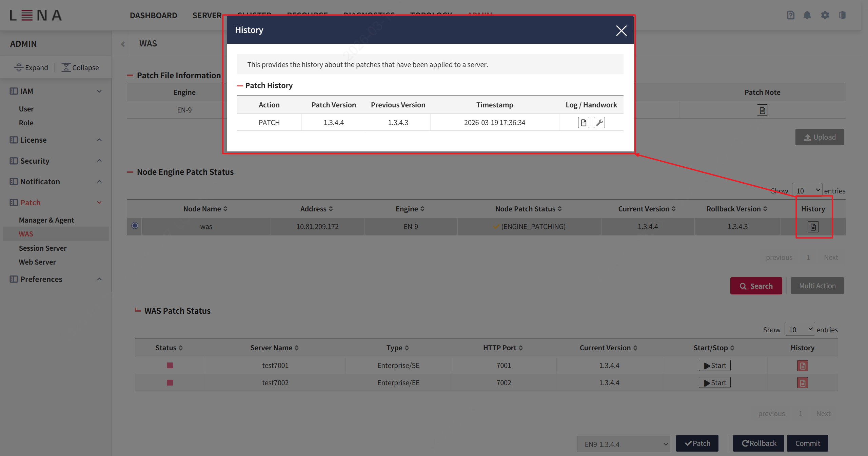Open the patch log document icon in History dialog
This screenshot has height=456, width=868.
[x=583, y=123]
